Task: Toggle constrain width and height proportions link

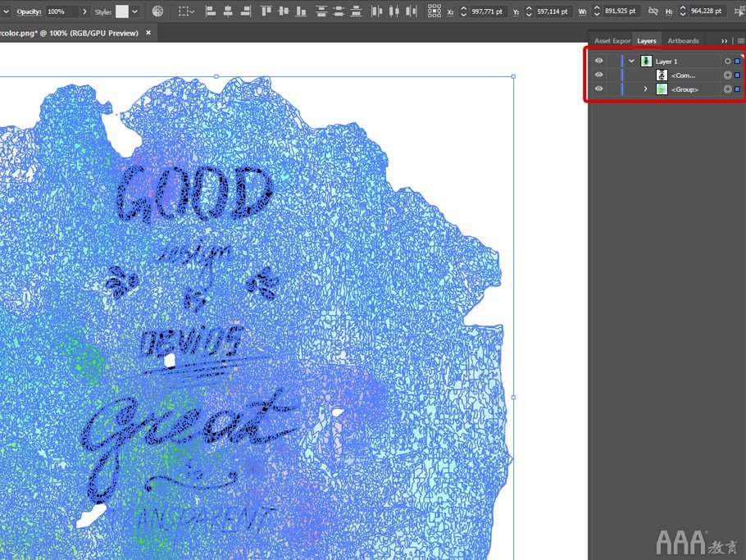Action: 653,11
